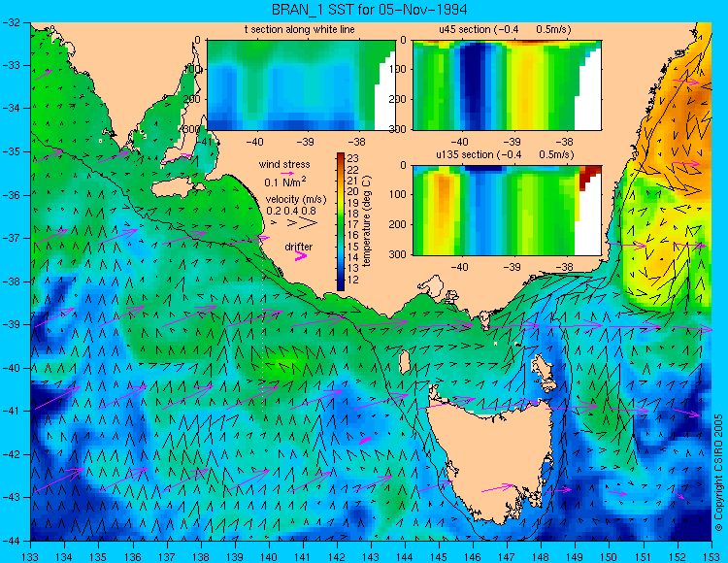The image size is (728, 563).
Task: Click the 'drifter' legend label
Action: click(x=299, y=247)
